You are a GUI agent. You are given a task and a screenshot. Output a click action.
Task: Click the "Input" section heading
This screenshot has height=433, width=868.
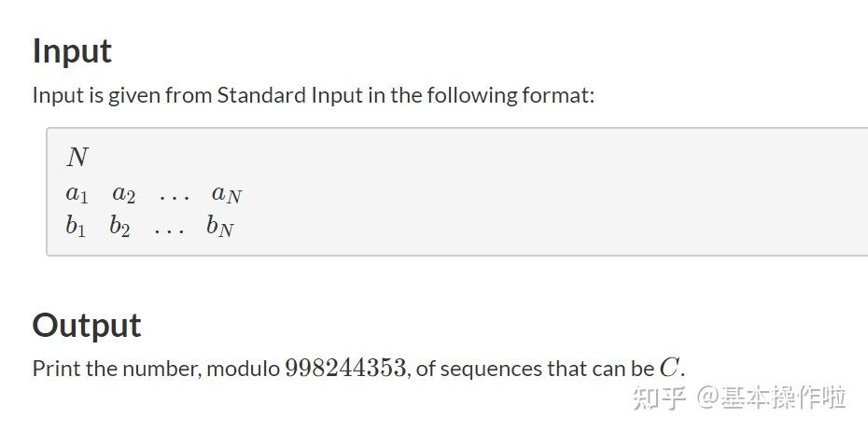(x=72, y=50)
